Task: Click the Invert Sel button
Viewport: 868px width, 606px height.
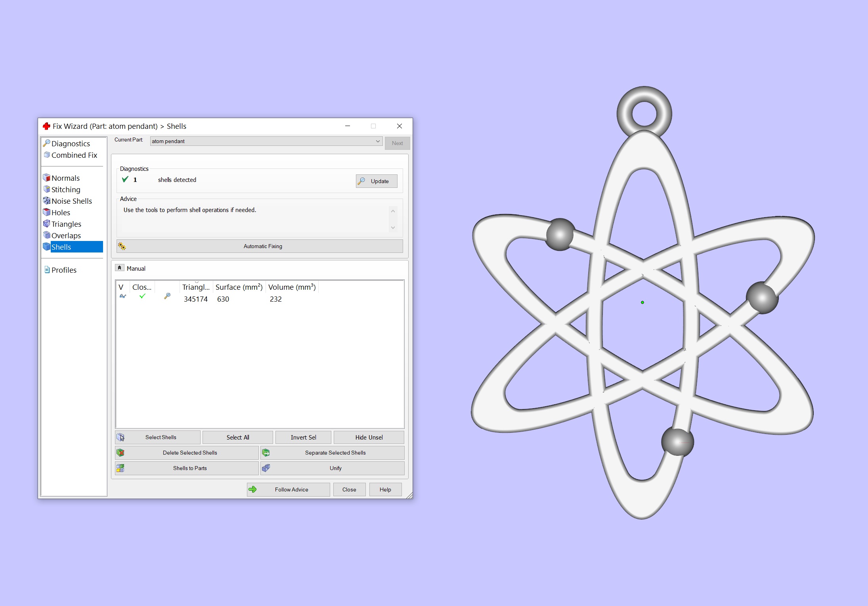Action: point(303,437)
